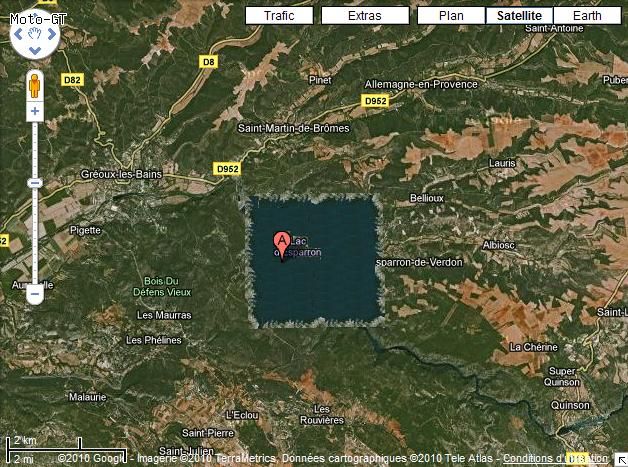Click the hand icon in pan control
This screenshot has height=467, width=628.
[x=35, y=34]
